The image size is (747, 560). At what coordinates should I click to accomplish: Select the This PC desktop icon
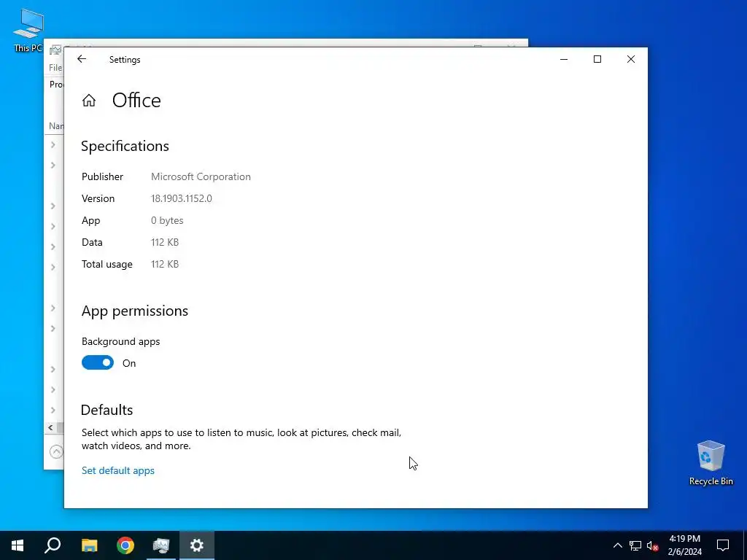coord(28,29)
